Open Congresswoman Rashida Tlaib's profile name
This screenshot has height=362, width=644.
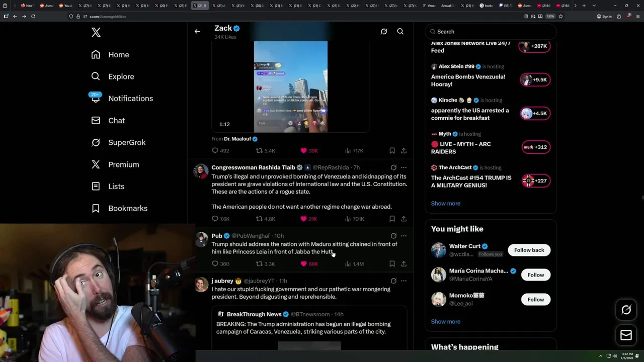click(x=254, y=167)
